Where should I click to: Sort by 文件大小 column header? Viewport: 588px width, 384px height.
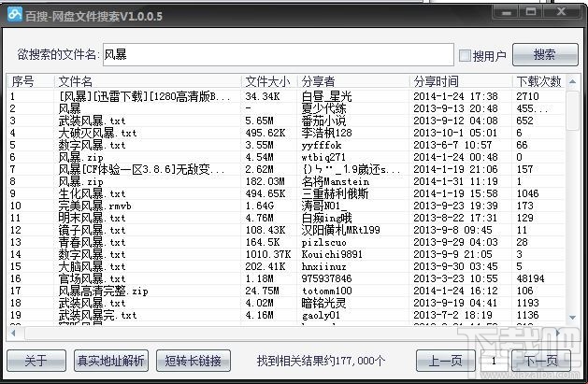pyautogui.click(x=269, y=81)
